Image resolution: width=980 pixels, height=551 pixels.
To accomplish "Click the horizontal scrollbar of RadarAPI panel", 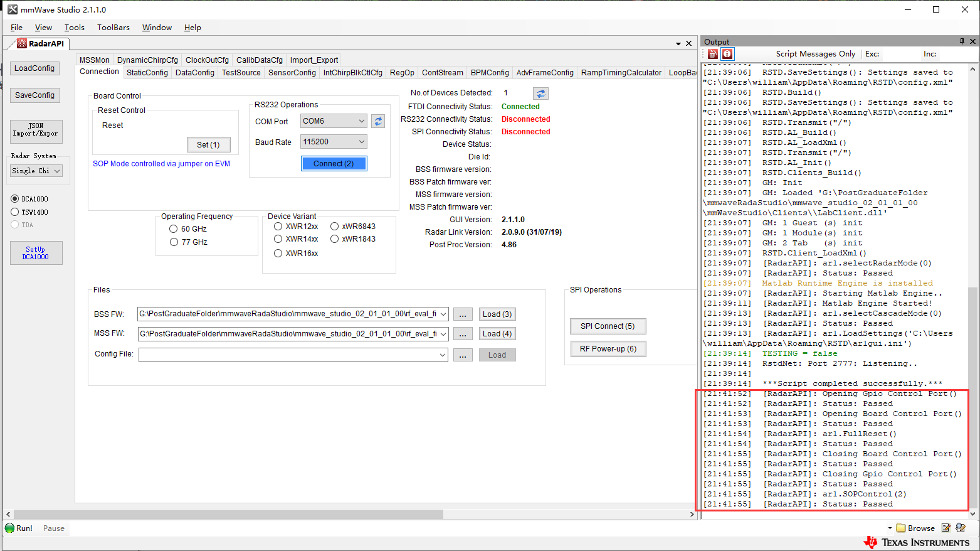I will (x=229, y=514).
